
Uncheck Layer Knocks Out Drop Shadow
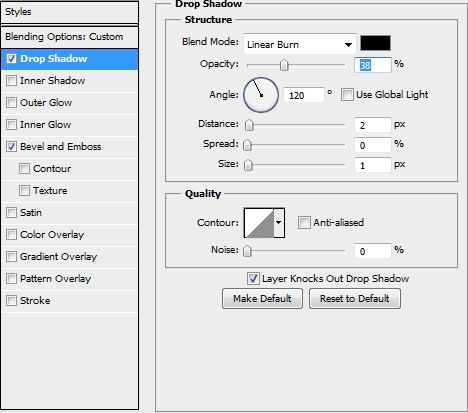[x=253, y=279]
